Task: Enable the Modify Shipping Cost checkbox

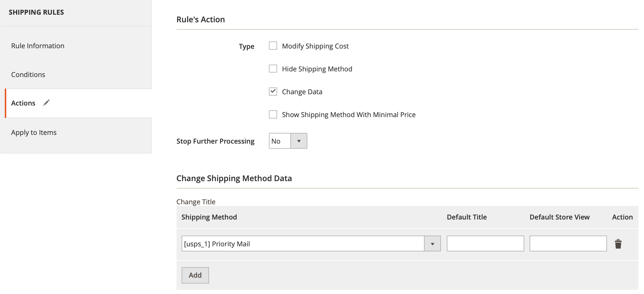Action: click(x=273, y=46)
